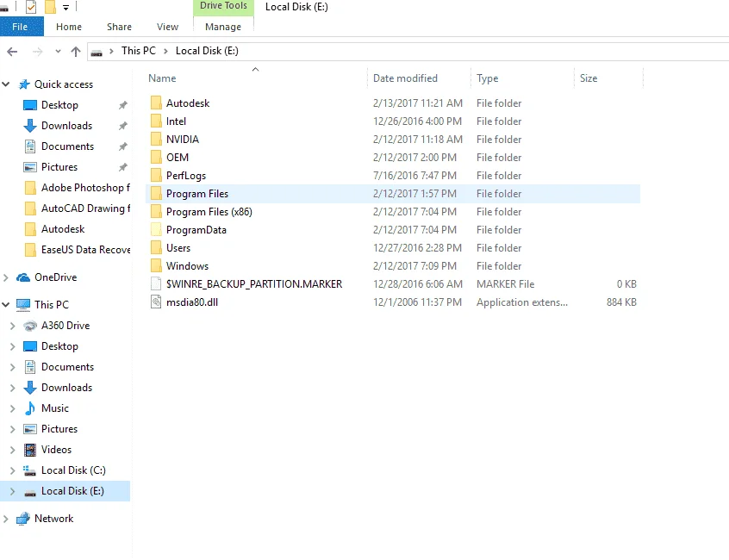The height and width of the screenshot is (560, 729).
Task: Sort by the Size column header
Action: click(589, 78)
